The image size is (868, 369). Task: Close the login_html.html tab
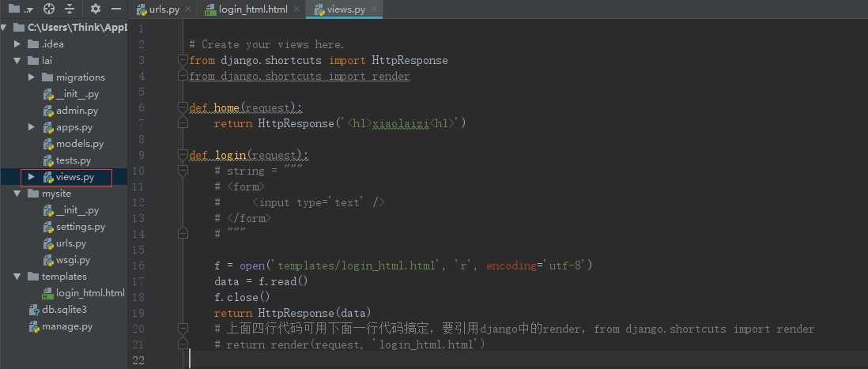click(x=296, y=9)
